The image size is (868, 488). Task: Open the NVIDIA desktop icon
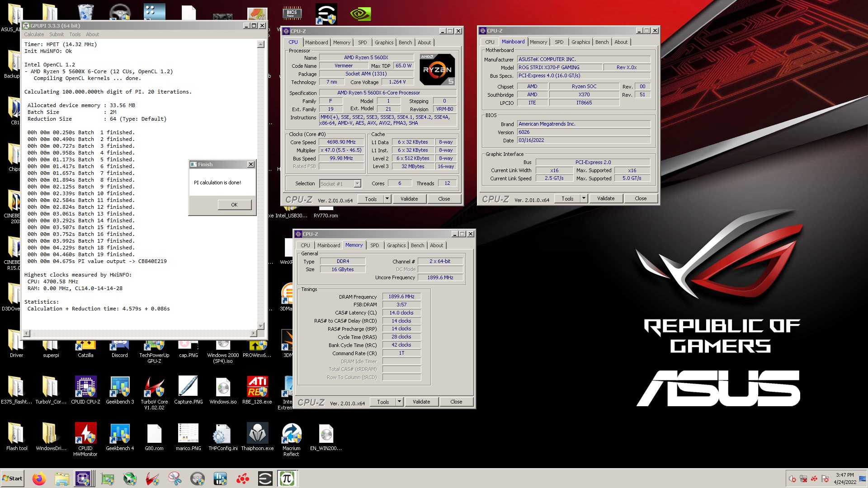pos(360,14)
